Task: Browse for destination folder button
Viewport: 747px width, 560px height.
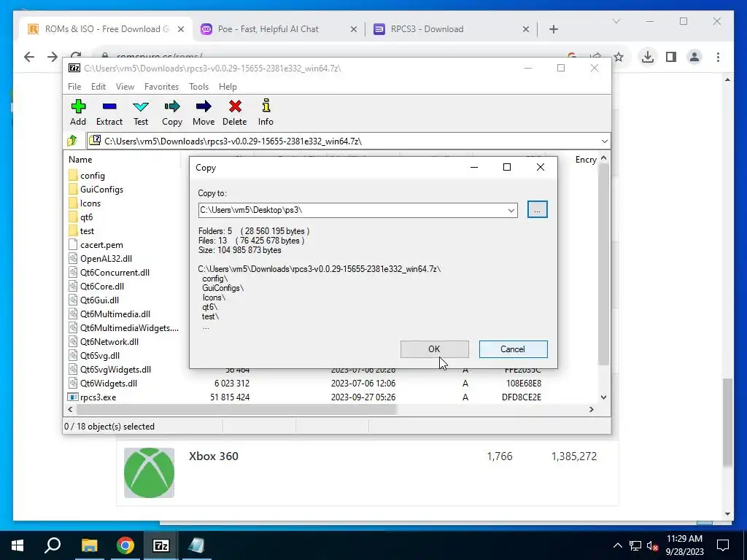Action: click(x=538, y=209)
